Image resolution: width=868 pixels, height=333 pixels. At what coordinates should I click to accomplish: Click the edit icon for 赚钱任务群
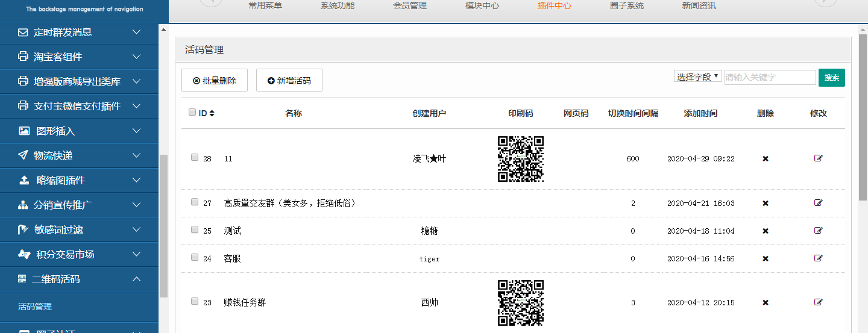coord(818,302)
